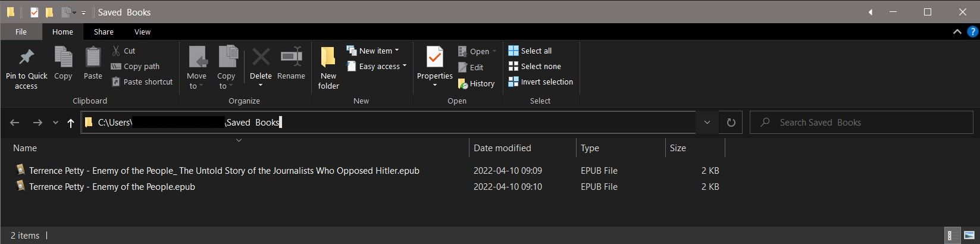Open the Properties icon with checkmark
The height and width of the screenshot is (244, 980).
click(435, 58)
